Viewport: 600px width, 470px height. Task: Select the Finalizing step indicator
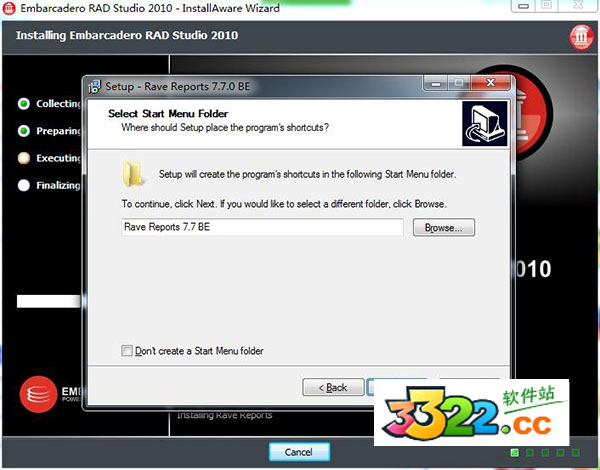point(24,185)
